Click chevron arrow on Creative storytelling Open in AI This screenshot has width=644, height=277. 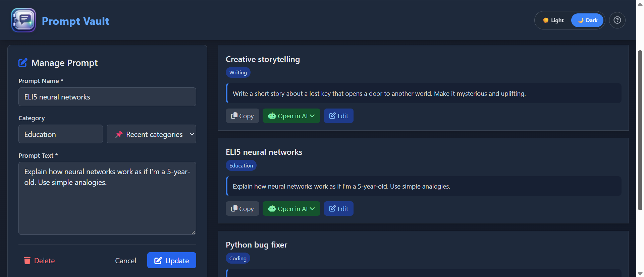point(312,116)
